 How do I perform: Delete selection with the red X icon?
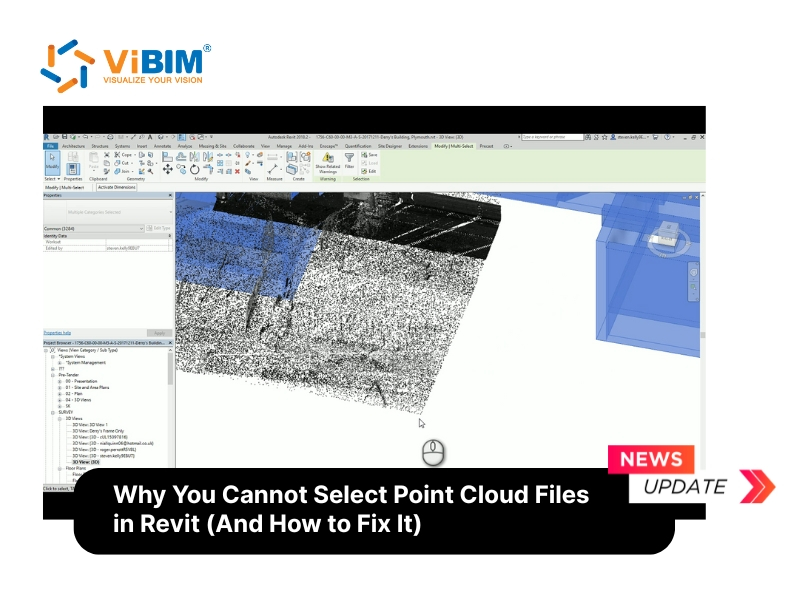click(236, 171)
